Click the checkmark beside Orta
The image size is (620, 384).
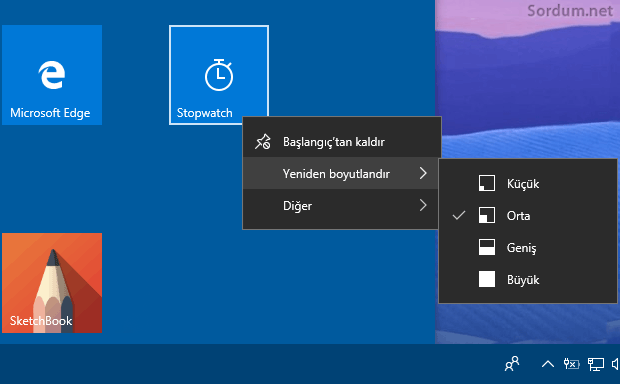[459, 216]
